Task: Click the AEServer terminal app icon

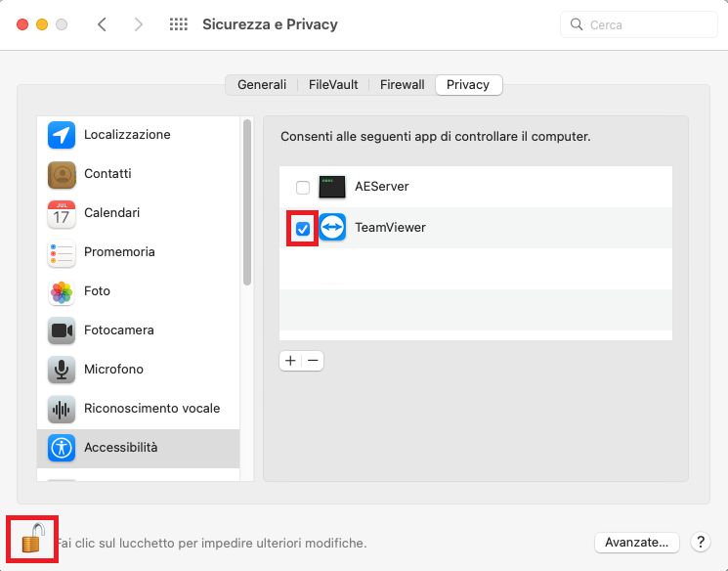Action: pos(332,187)
